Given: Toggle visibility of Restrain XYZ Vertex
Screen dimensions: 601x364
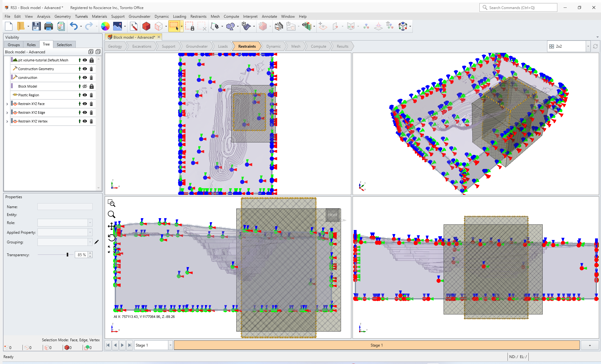Looking at the screenshot, I should [85, 121].
